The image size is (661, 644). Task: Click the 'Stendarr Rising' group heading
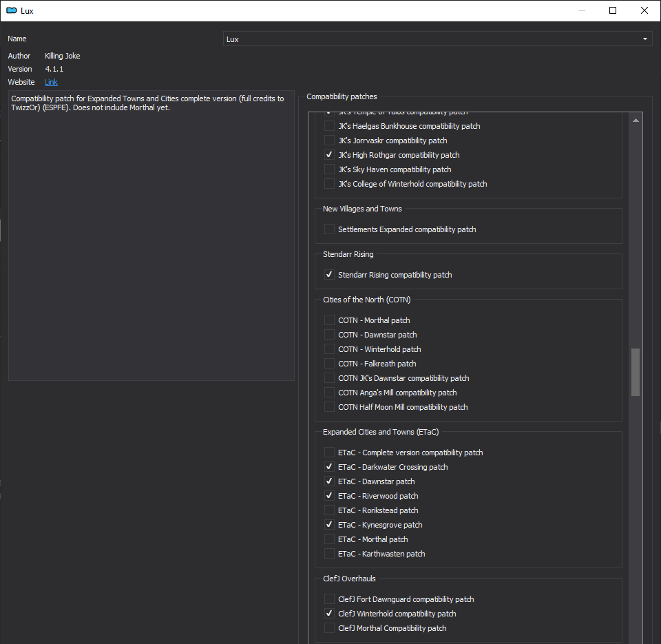coord(348,254)
